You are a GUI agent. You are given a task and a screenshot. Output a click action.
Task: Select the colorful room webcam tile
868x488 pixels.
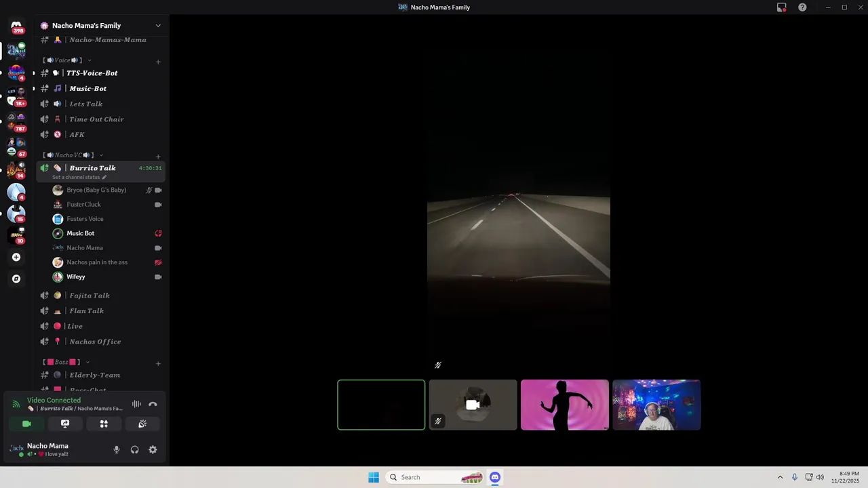click(656, 405)
